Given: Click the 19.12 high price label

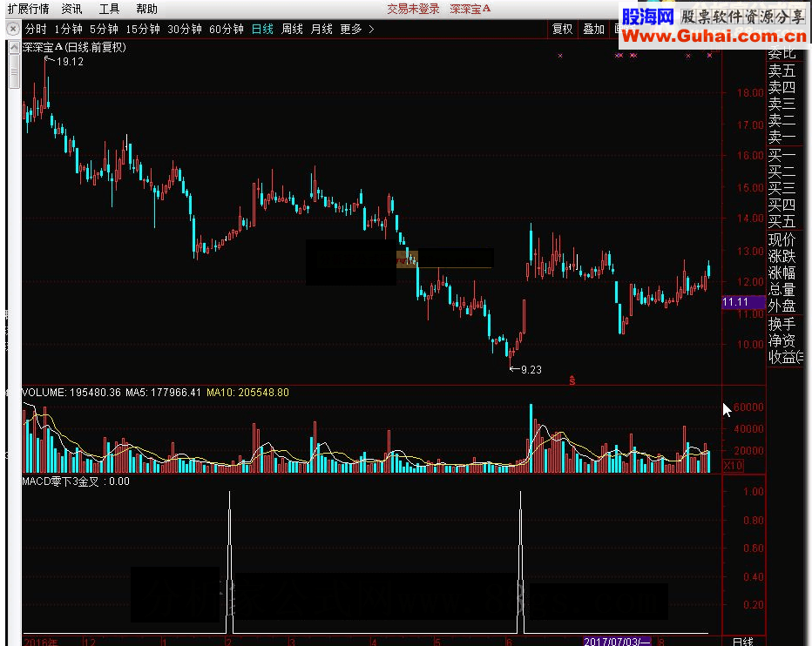Looking at the screenshot, I should [x=70, y=62].
